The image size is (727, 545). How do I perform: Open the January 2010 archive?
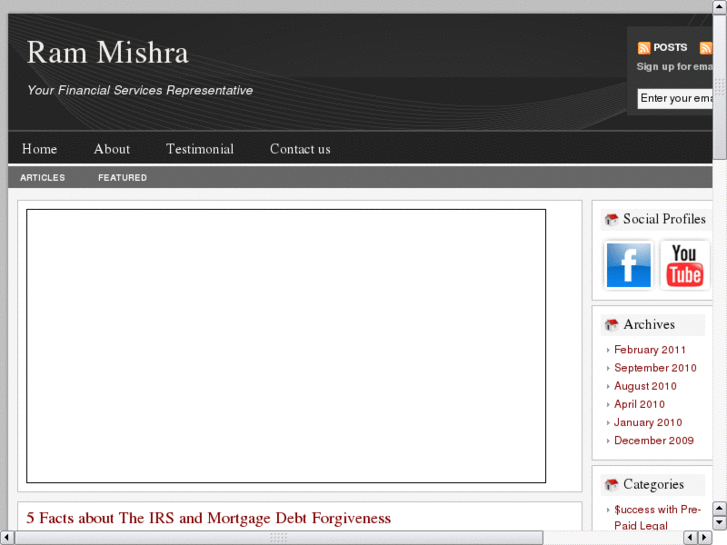click(x=648, y=422)
